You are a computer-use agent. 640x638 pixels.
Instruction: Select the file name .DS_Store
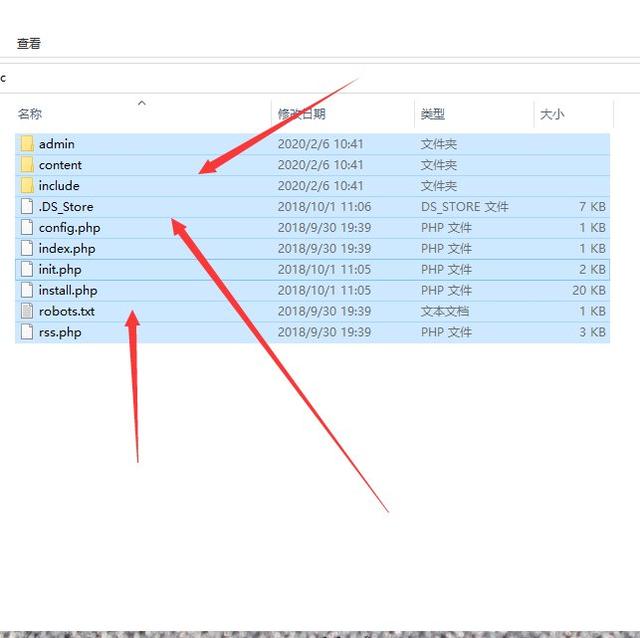pyautogui.click(x=66, y=207)
